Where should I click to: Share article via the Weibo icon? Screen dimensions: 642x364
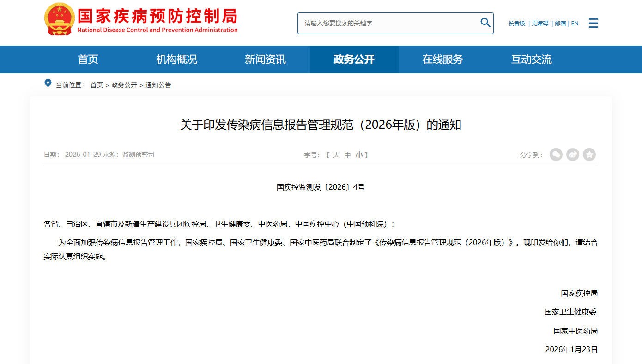click(573, 155)
